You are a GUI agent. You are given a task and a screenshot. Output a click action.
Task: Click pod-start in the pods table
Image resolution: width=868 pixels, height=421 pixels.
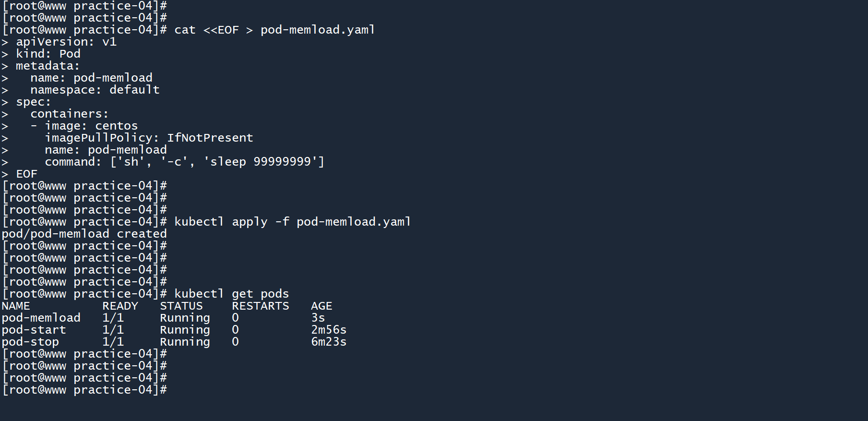point(34,330)
